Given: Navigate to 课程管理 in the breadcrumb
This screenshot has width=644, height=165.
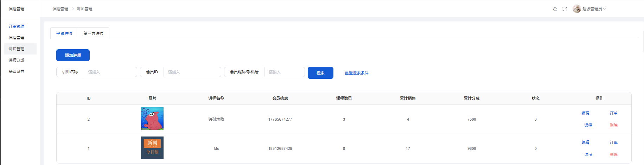Looking at the screenshot, I should pyautogui.click(x=60, y=9).
